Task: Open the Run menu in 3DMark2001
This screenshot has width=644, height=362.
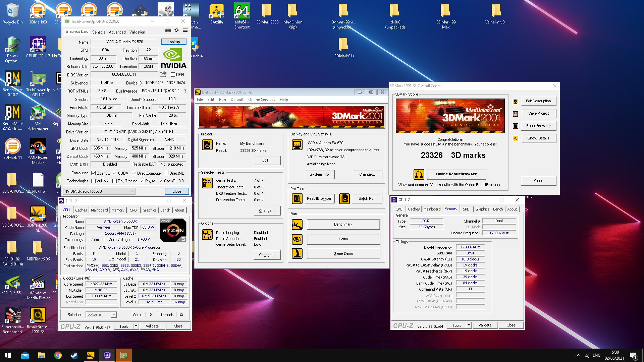Action: tap(222, 100)
